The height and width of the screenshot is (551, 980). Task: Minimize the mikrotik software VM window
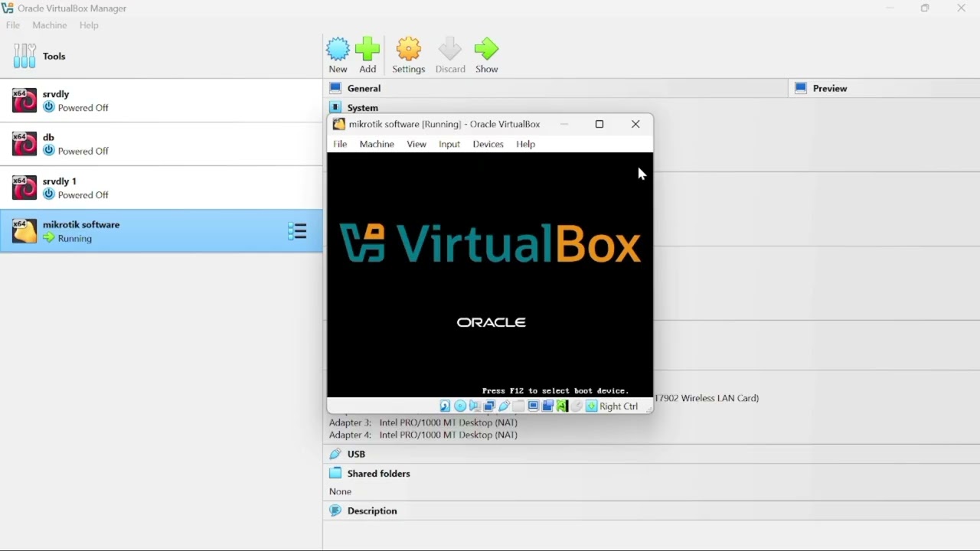point(564,124)
